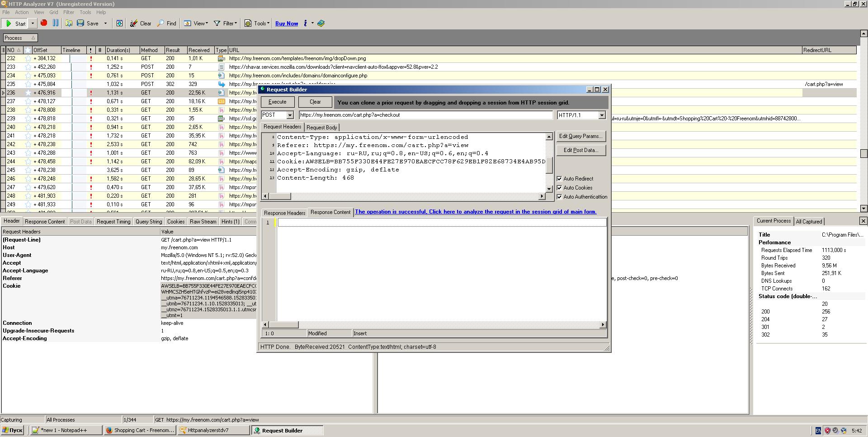Switch to the Request Body tab
The image size is (868, 437).
click(321, 128)
